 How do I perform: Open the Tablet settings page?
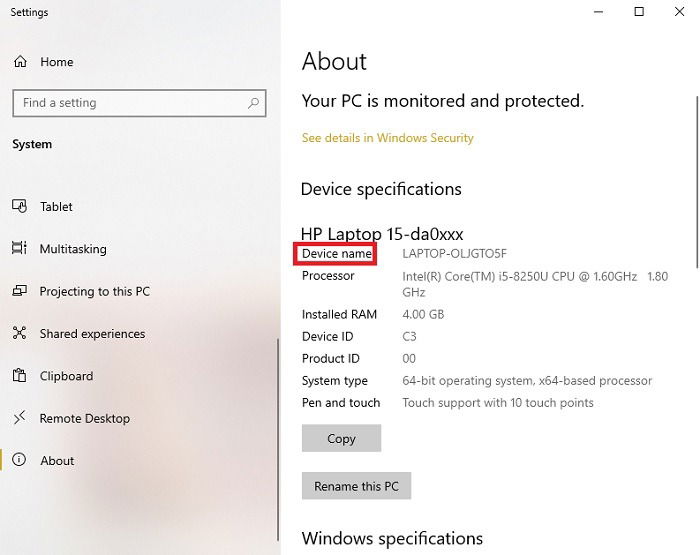(x=56, y=207)
